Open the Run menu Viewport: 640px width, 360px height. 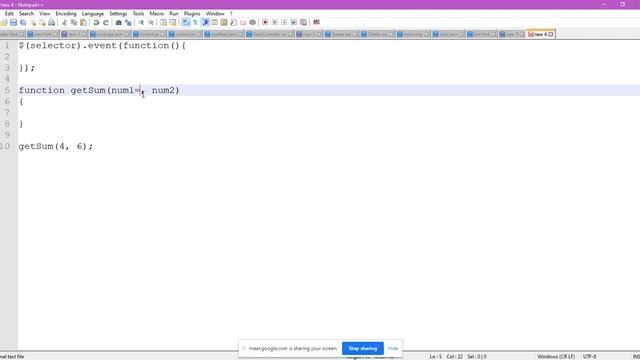174,13
